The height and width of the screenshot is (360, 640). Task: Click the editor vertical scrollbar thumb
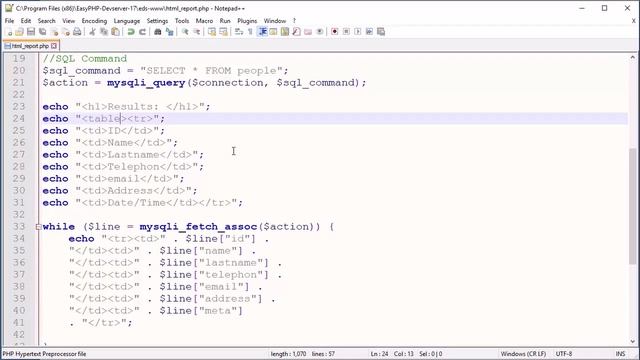633,206
